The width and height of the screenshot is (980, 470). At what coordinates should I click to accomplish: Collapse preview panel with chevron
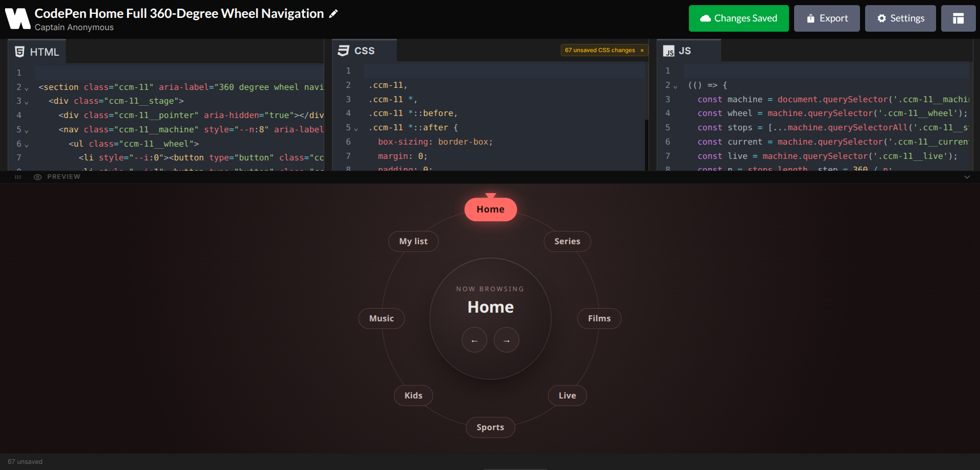point(967,177)
